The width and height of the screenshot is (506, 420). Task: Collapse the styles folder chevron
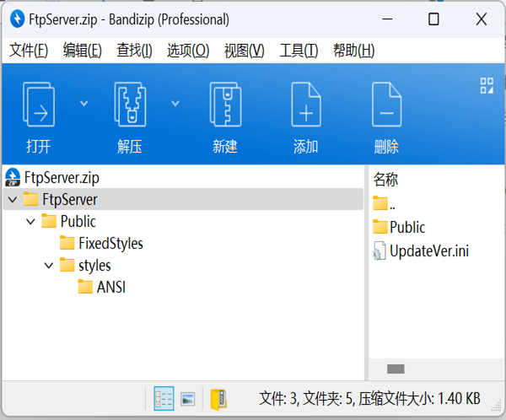(x=49, y=266)
